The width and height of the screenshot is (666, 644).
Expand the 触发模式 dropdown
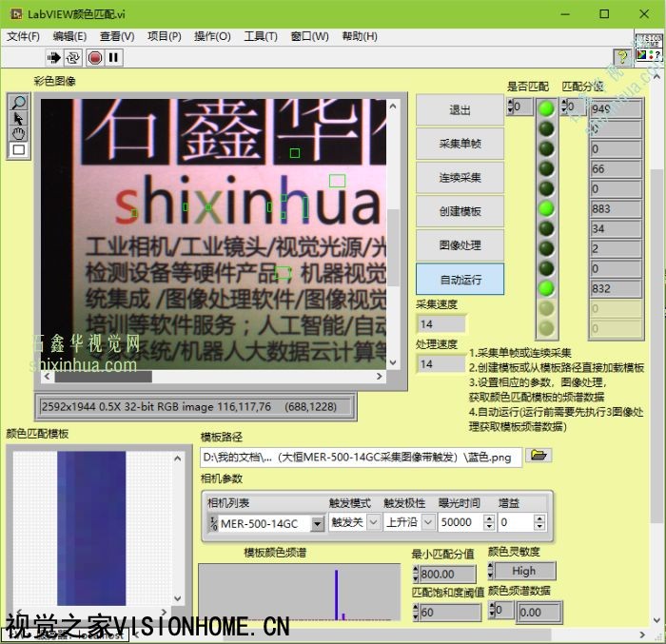(373, 522)
